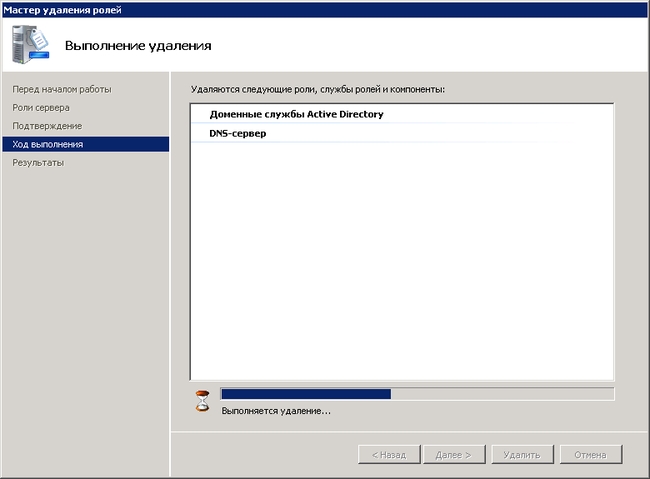
Task: Go to the 'Результаты' step
Action: (x=38, y=163)
